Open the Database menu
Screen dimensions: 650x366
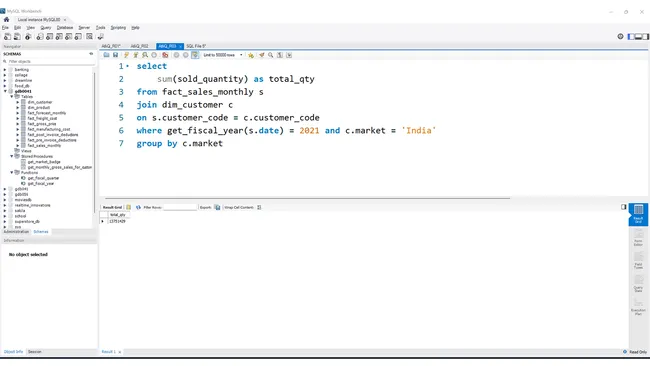click(x=65, y=27)
